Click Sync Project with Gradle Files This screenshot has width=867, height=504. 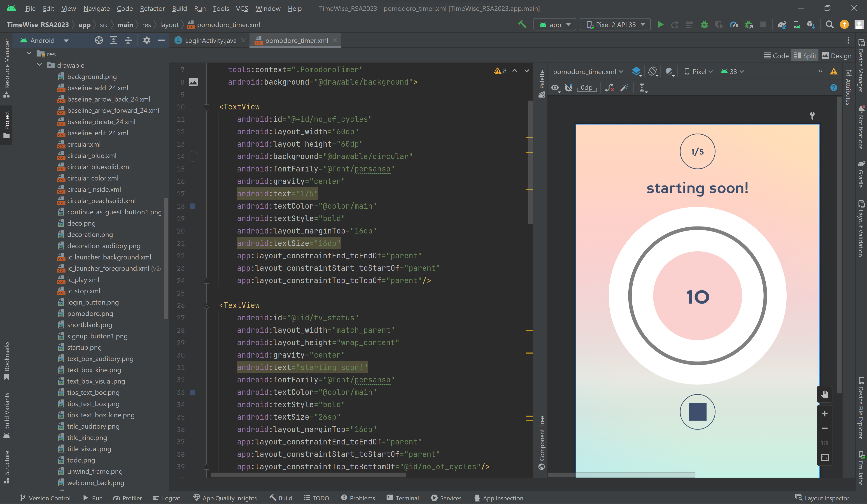[781, 25]
